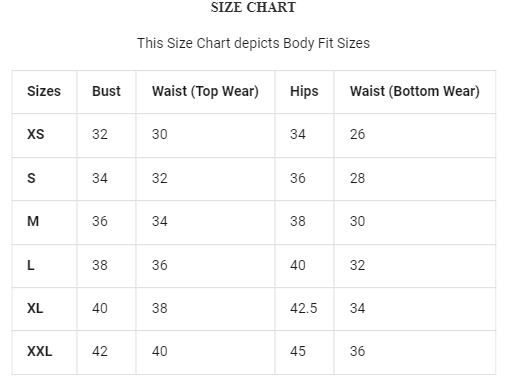
Task: Select the bottom waist value 28 for S
Action: [x=357, y=178]
